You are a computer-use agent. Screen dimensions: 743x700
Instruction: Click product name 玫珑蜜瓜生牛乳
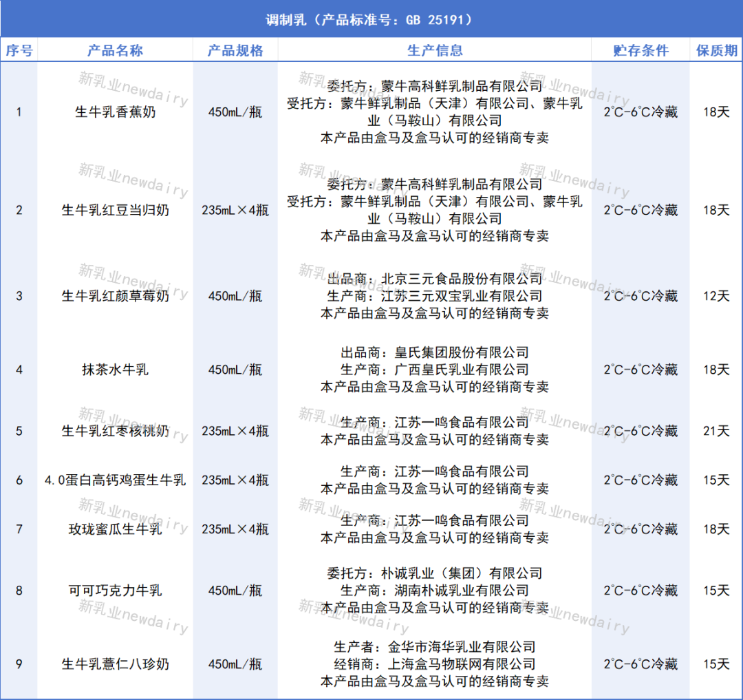[115, 529]
